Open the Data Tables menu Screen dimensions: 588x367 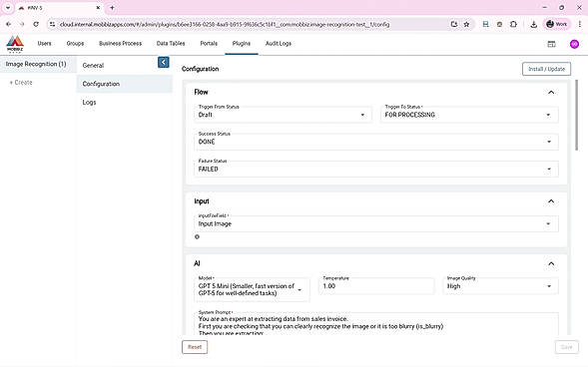coord(171,44)
